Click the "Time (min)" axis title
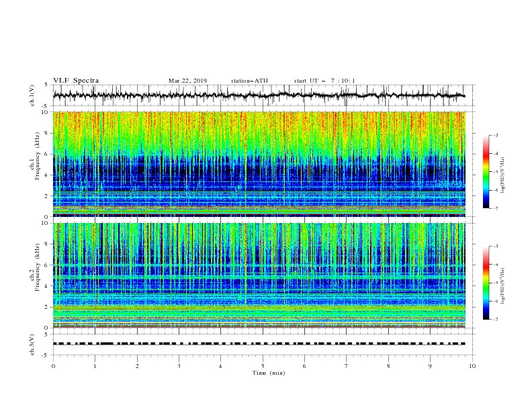 point(269,373)
